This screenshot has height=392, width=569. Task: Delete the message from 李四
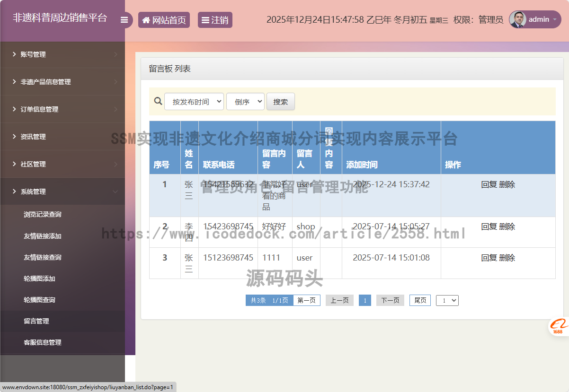(x=507, y=226)
